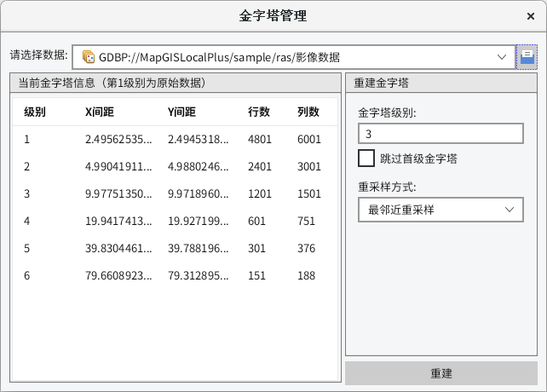The height and width of the screenshot is (392, 547).
Task: Select the row with 1201 rows
Action: pyautogui.click(x=175, y=193)
